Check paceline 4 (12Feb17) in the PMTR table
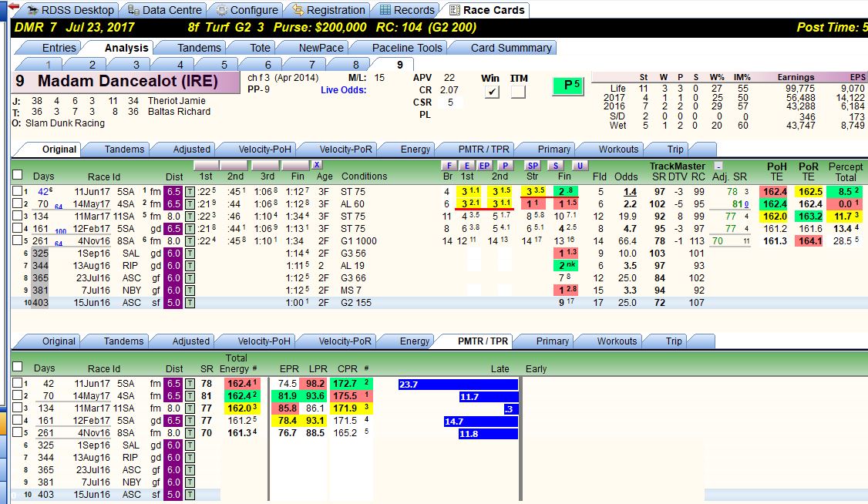The height and width of the screenshot is (504, 868). (17, 420)
